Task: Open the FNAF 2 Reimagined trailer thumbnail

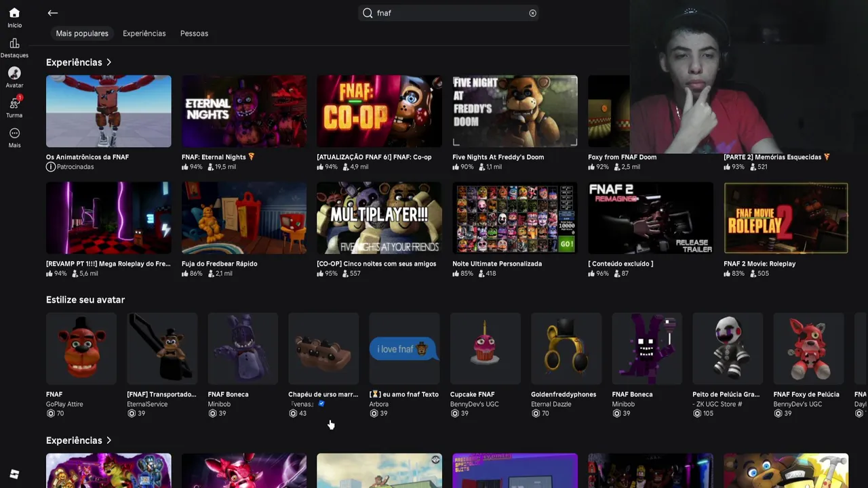Action: [650, 218]
